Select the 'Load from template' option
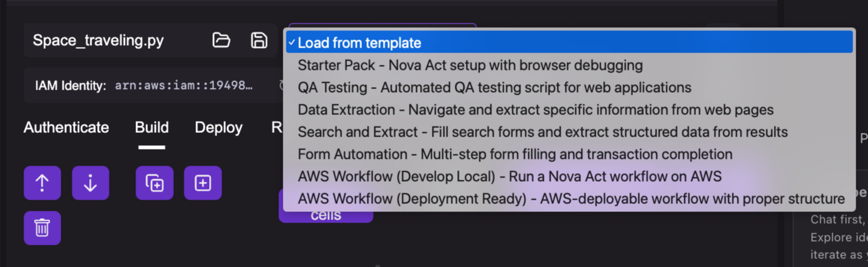Image resolution: width=868 pixels, height=267 pixels. 359,43
